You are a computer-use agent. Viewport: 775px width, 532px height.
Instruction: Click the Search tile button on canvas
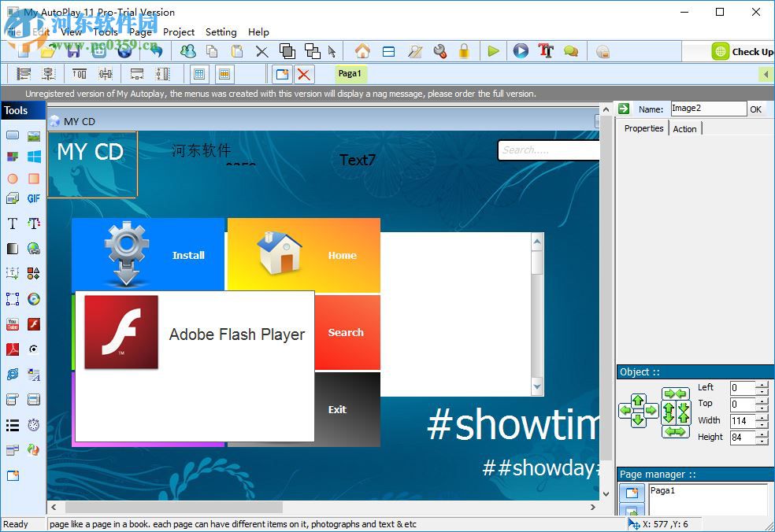coord(347,332)
